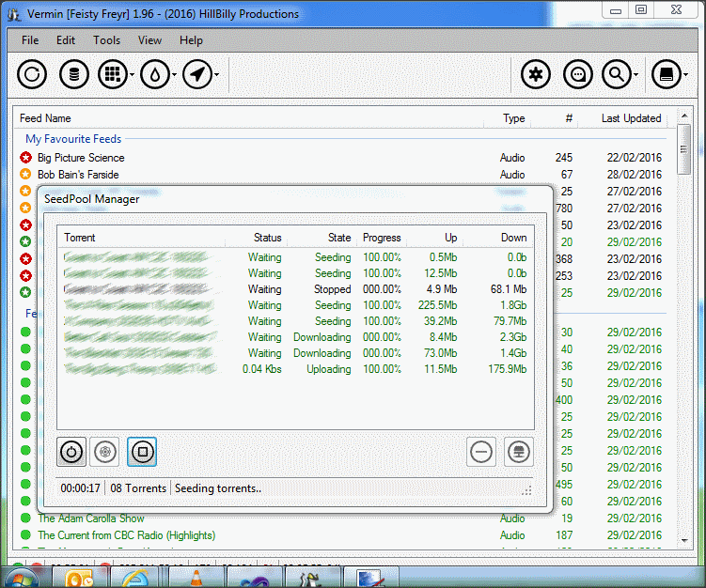This screenshot has height=588, width=706.
Task: Expand the drive icon dropdown arrow
Action: tap(685, 75)
